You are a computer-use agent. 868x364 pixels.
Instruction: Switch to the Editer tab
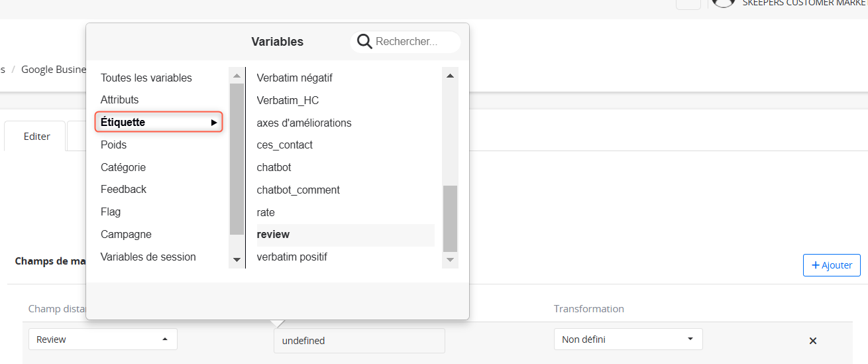(36, 136)
